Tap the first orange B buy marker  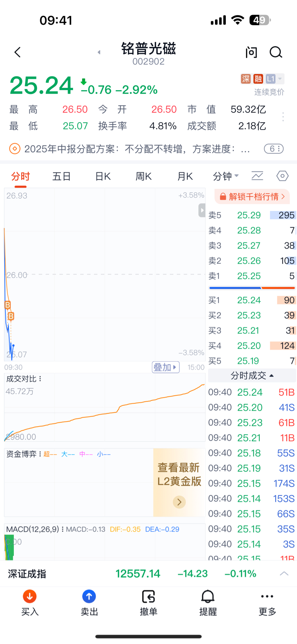(x=7, y=305)
